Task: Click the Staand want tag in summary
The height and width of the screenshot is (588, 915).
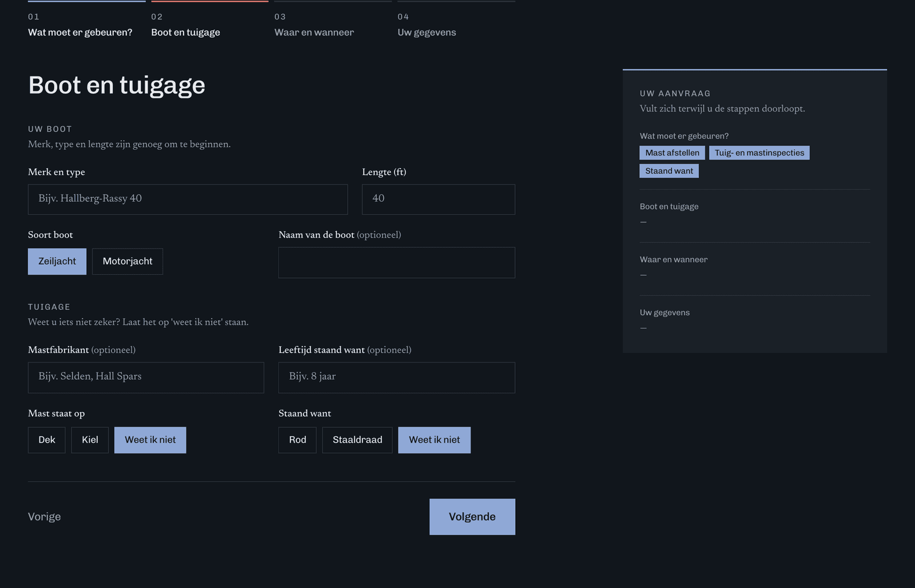Action: pyautogui.click(x=669, y=171)
